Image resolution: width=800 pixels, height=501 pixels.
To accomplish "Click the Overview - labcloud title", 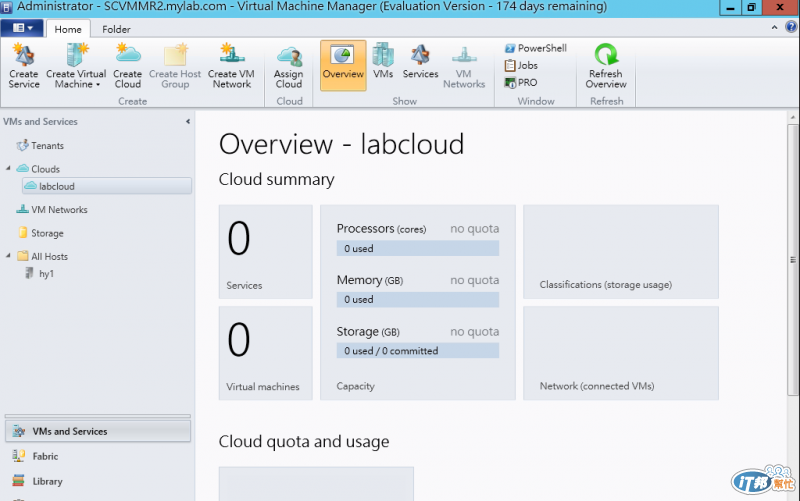I will (341, 144).
